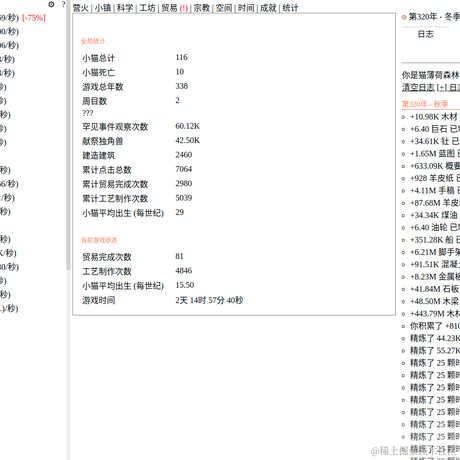The height and width of the screenshot is (460, 460).
Task: Click the 游戏总年数 value 338
Action: pos(182,86)
